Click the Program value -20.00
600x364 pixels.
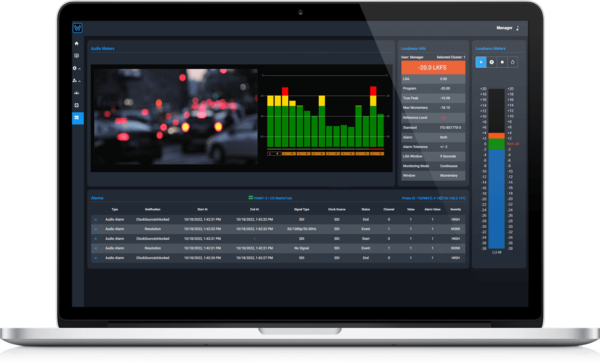tap(445, 88)
